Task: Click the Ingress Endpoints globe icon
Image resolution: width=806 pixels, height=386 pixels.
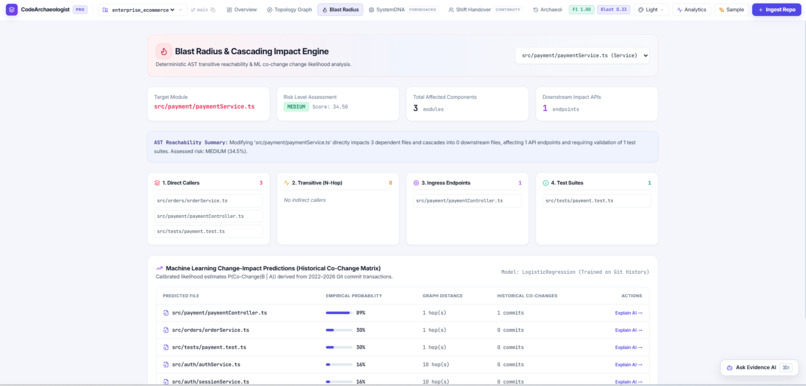Action: click(x=416, y=182)
